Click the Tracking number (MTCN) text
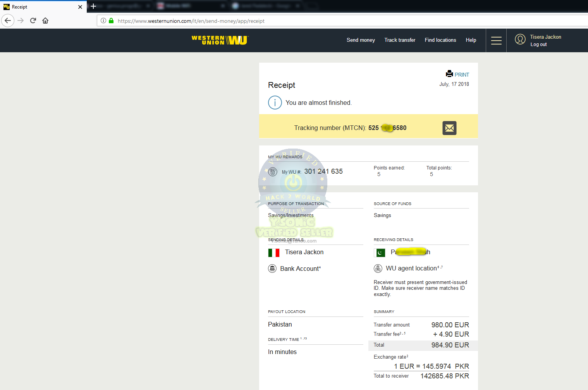This screenshot has width=588, height=390. 330,128
